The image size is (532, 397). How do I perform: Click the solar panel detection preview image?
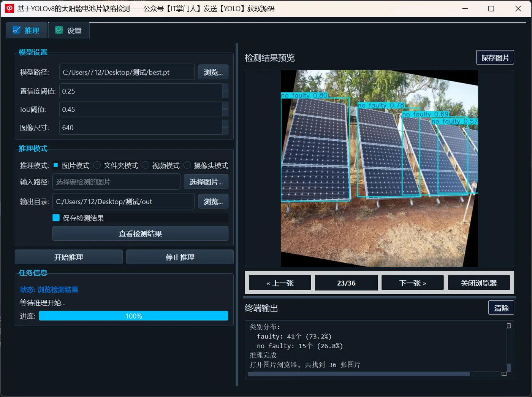[379, 168]
